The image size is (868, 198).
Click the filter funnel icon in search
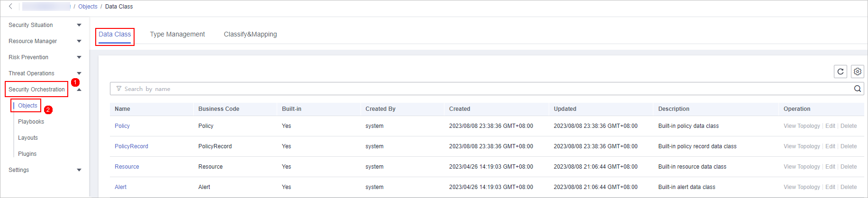click(118, 89)
